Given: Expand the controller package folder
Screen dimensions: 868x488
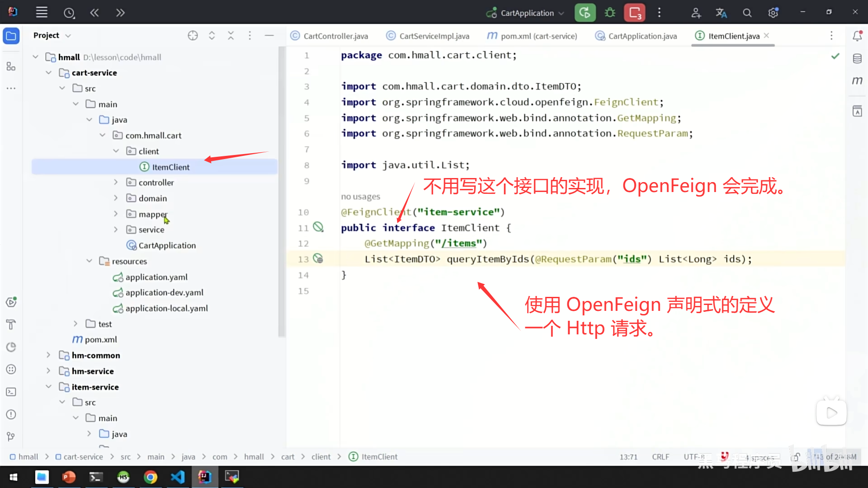Looking at the screenshot, I should click(116, 182).
